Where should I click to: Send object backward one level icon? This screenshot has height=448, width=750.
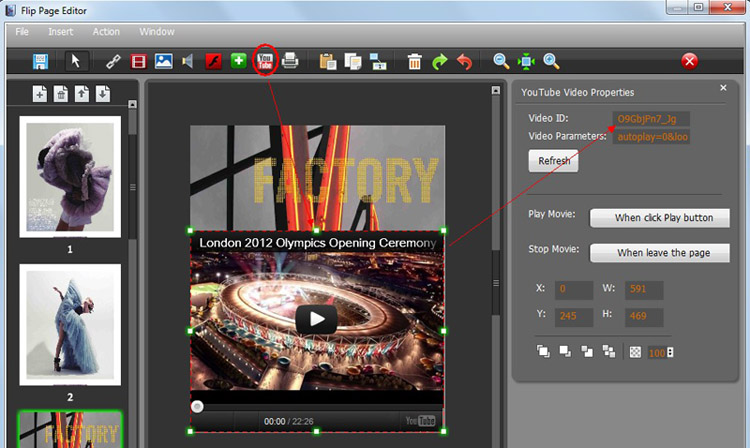609,351
